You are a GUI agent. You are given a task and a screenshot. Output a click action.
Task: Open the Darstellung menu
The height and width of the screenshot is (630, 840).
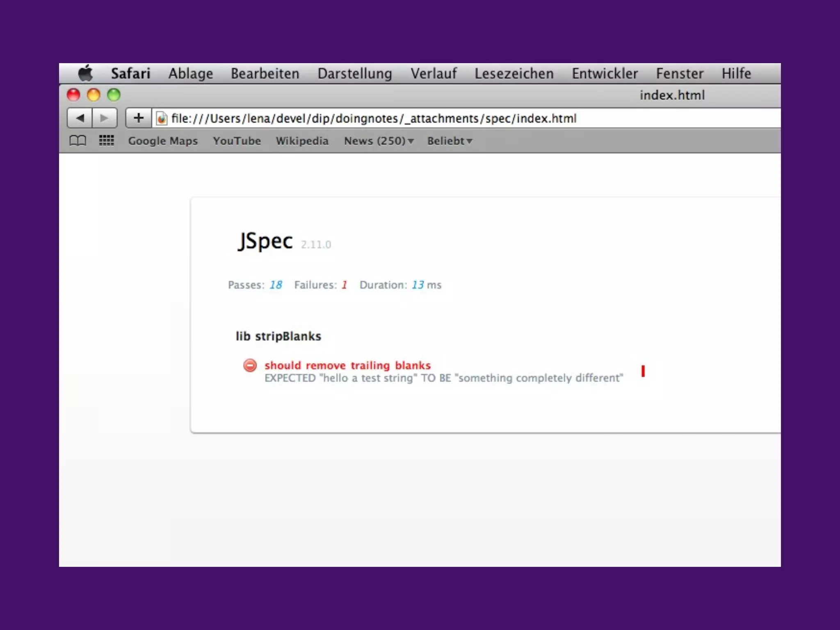point(355,73)
